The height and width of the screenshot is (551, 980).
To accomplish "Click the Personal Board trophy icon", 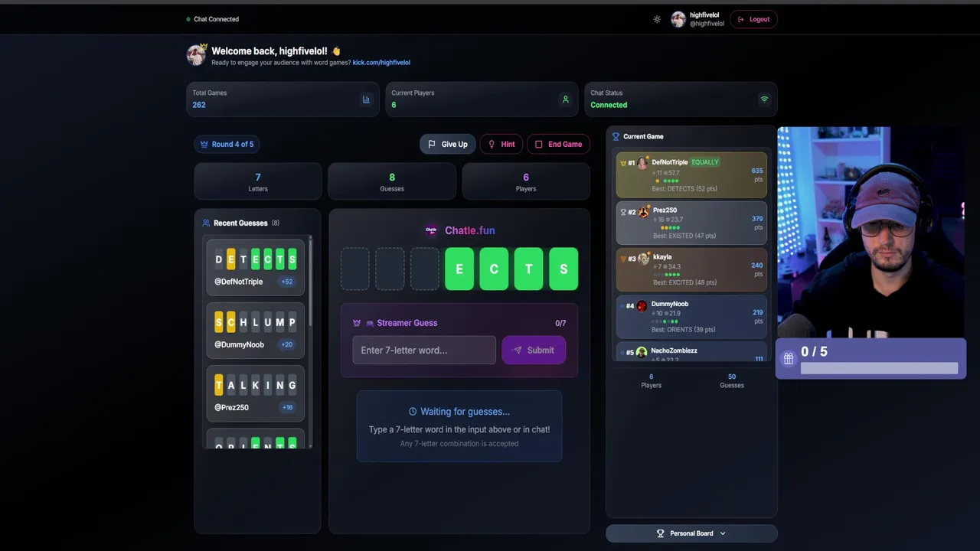I will coord(661,533).
